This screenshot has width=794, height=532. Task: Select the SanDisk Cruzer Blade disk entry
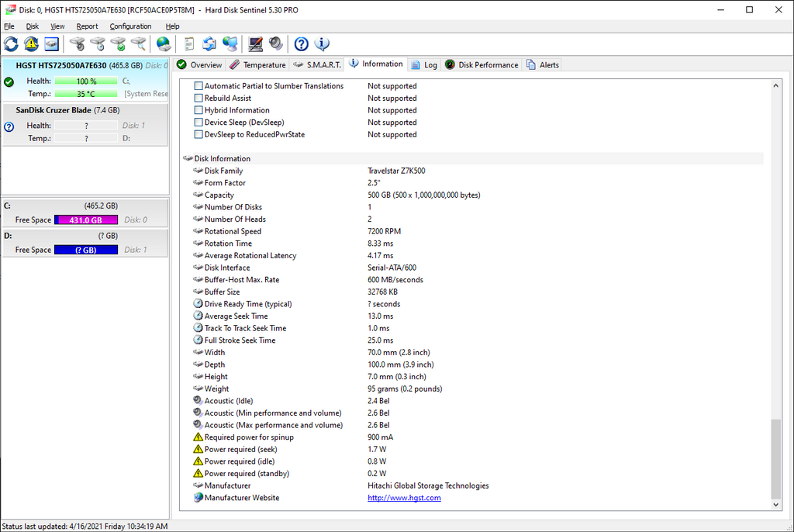pos(85,125)
